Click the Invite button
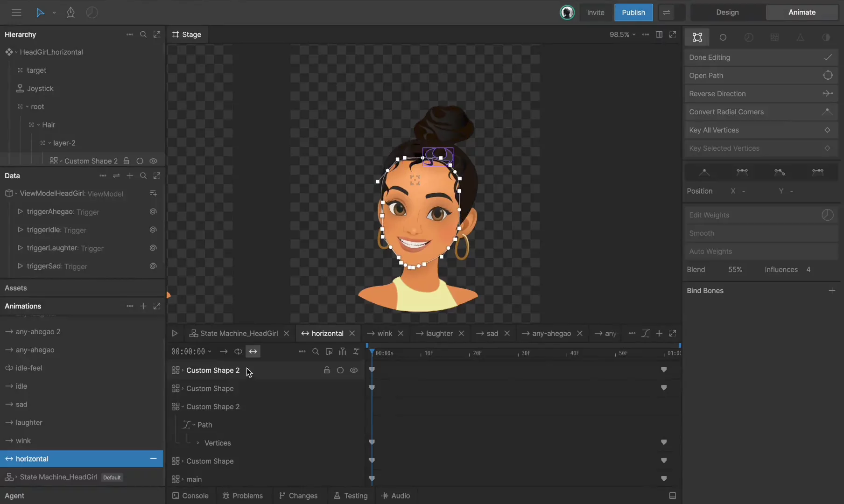 tap(596, 13)
